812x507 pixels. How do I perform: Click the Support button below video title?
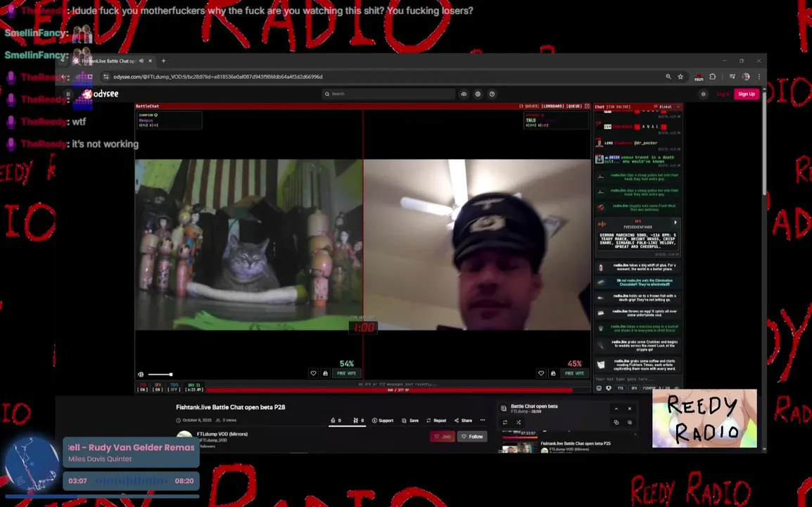tap(383, 420)
